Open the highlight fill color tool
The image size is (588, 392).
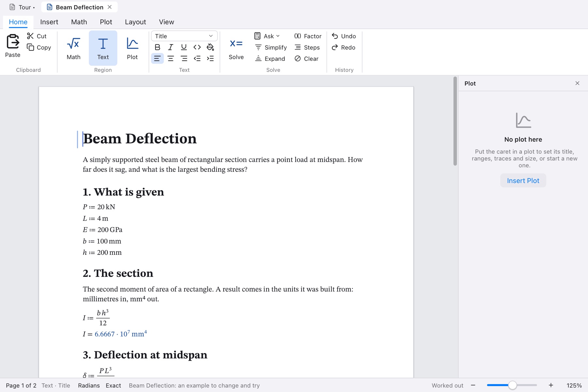(x=210, y=47)
